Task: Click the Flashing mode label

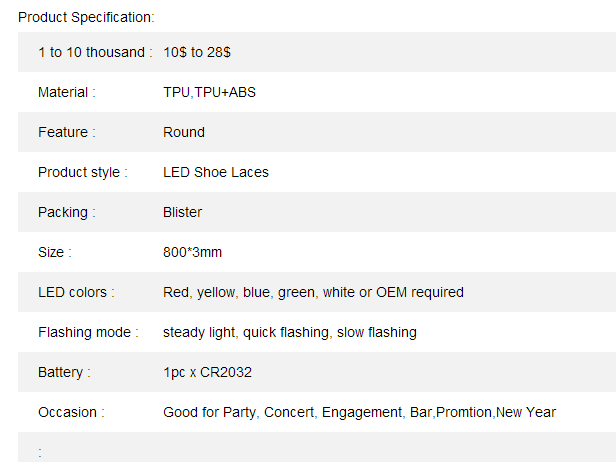Action: pos(88,332)
